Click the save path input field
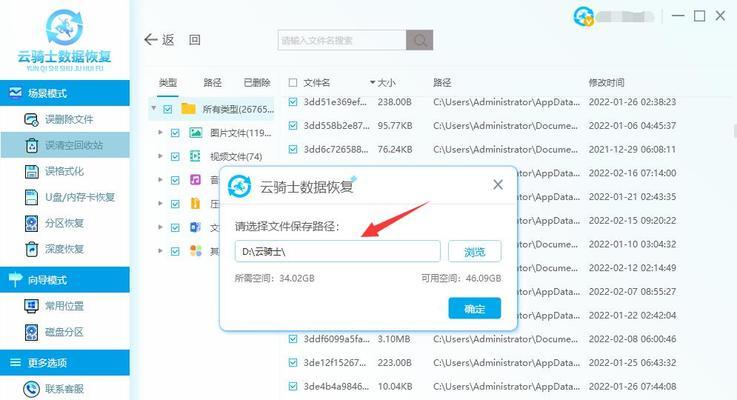This screenshot has height=400, width=737. point(337,251)
